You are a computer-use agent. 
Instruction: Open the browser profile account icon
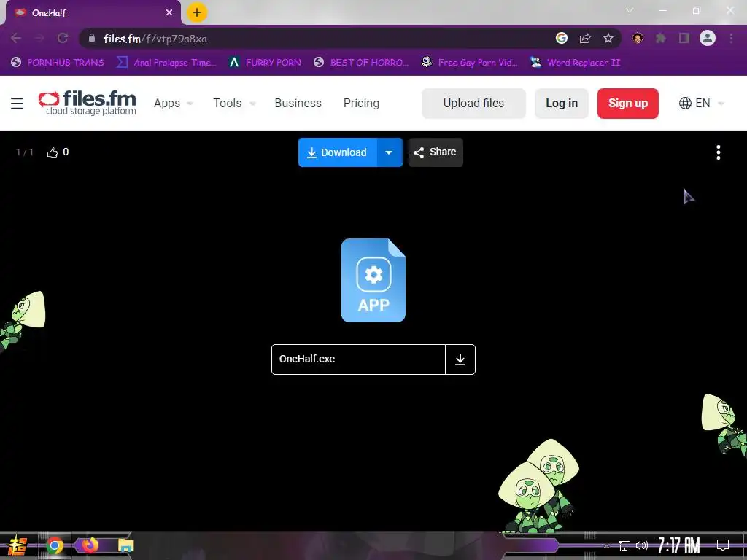click(708, 38)
